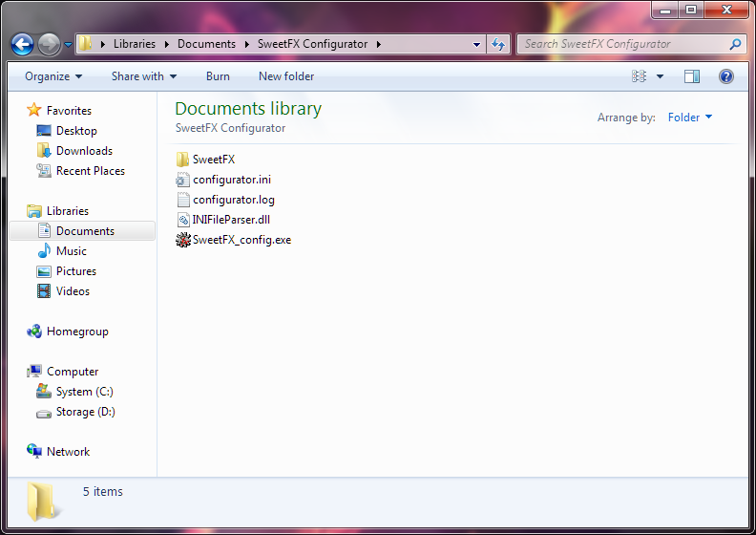
Task: Select Libraries in navigation pane
Action: (68, 211)
